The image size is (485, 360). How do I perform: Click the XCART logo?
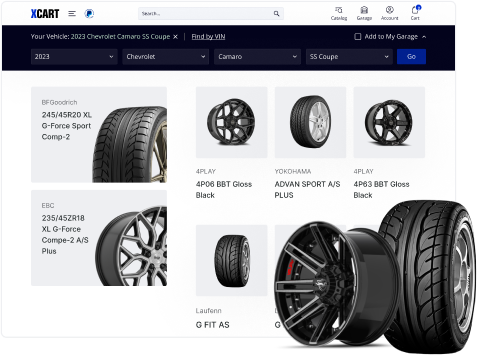pyautogui.click(x=45, y=14)
